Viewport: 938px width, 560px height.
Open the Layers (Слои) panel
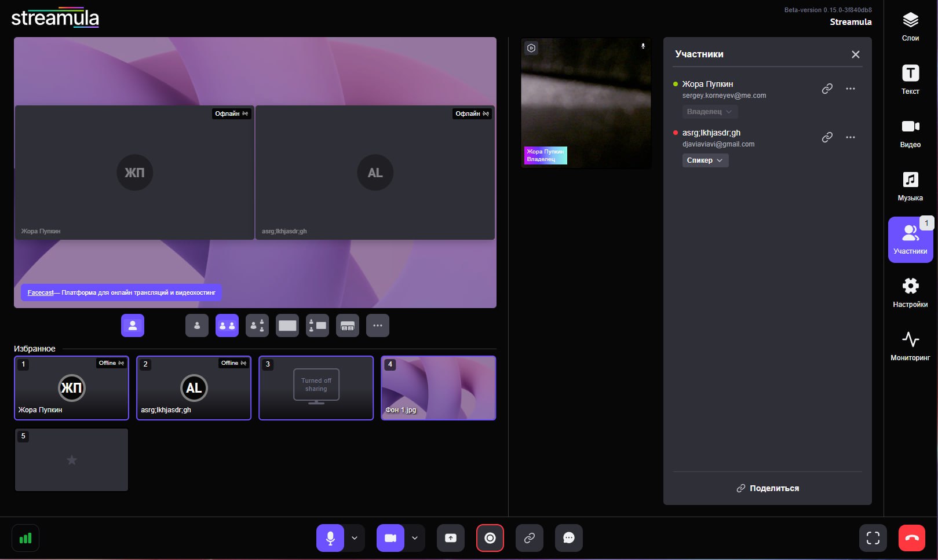coord(910,27)
